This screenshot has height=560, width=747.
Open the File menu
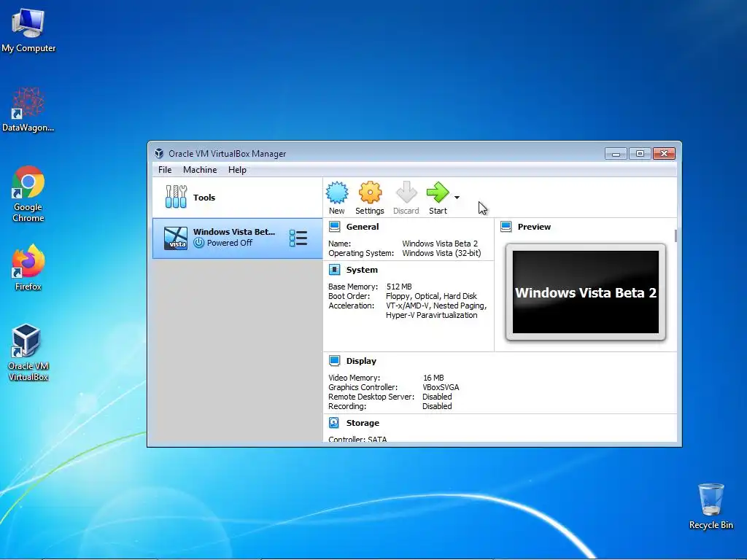click(x=165, y=170)
